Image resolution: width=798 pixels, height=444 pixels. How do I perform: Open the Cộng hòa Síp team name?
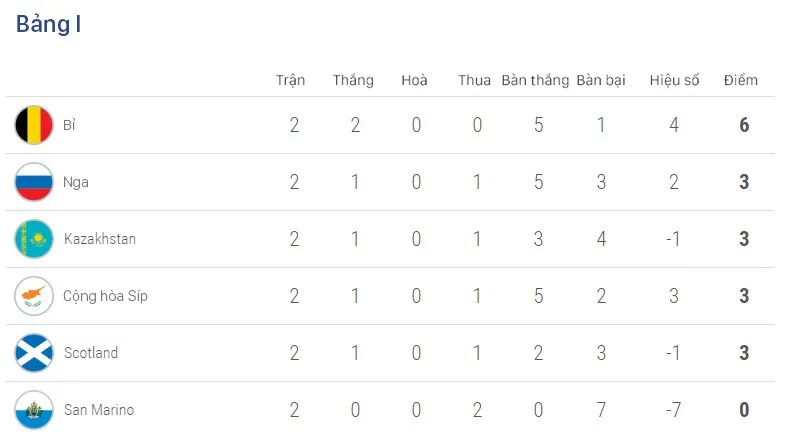click(105, 296)
